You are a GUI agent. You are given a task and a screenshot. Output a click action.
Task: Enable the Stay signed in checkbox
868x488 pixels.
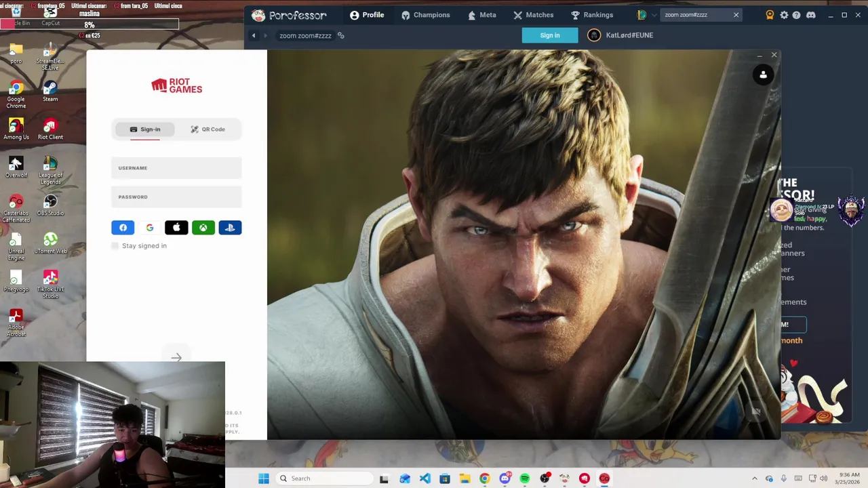click(115, 246)
